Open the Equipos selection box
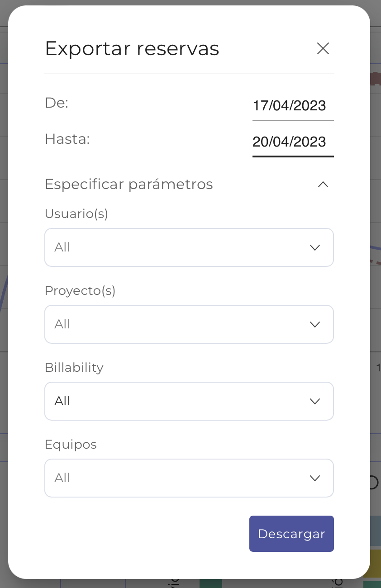This screenshot has width=381, height=588. [x=181, y=478]
